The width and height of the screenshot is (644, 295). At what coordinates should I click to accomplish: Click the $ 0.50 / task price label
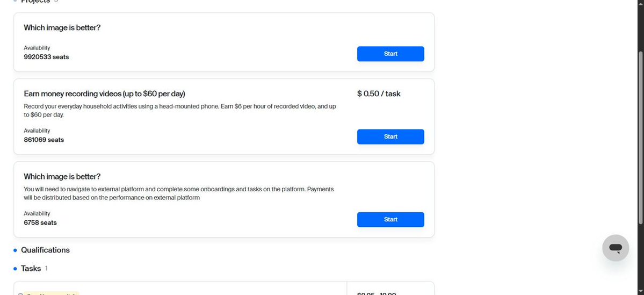click(379, 93)
